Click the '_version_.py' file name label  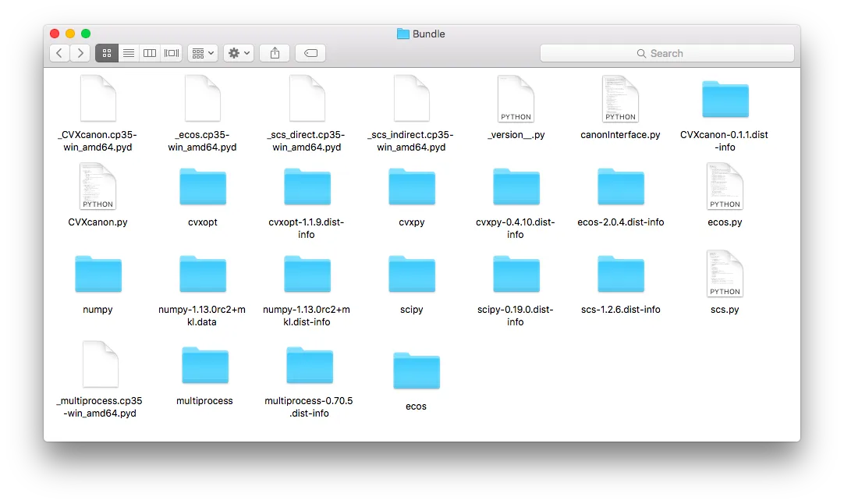pos(516,135)
